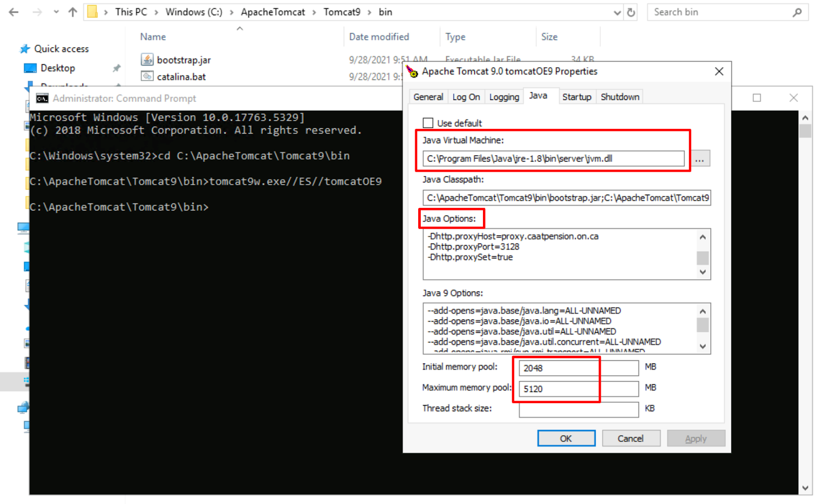Click the Tomcat properties dialog icon

412,71
